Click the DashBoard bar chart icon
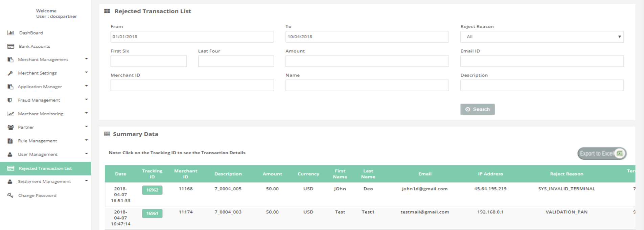 [x=10, y=33]
